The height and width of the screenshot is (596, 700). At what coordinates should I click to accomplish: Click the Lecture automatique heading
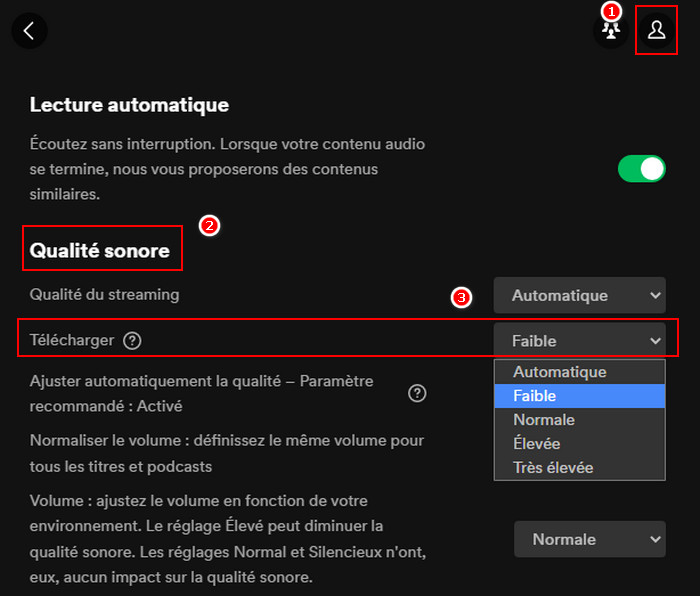point(129,104)
